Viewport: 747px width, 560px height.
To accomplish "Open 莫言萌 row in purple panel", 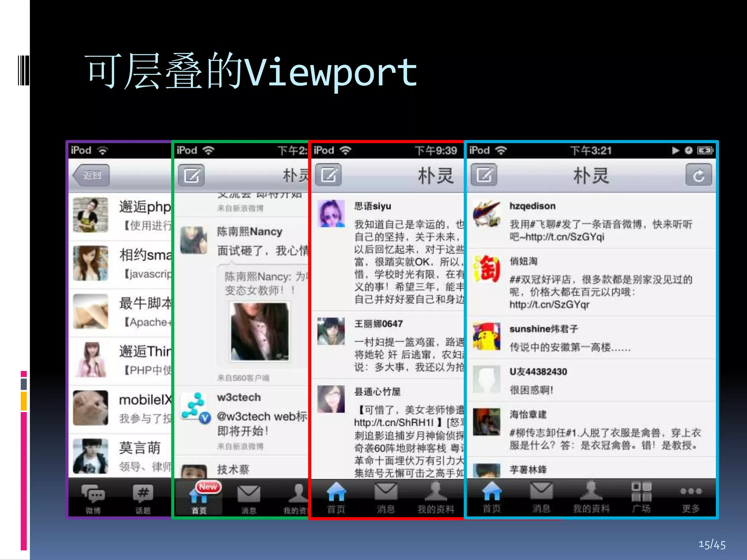I will click(x=120, y=456).
